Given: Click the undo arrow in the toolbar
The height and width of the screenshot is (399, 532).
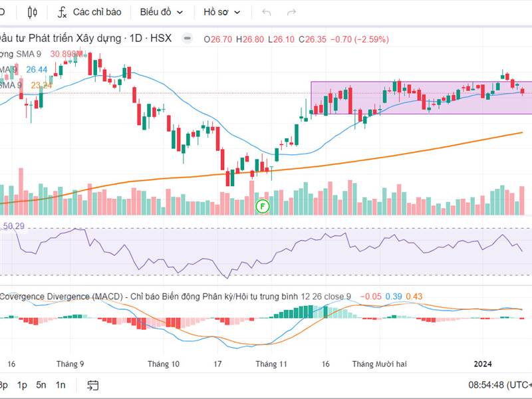Looking at the screenshot, I should [x=267, y=12].
